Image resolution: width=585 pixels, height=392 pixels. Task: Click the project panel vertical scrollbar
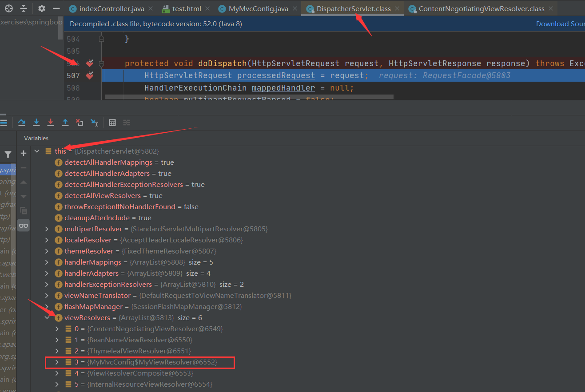tap(61, 28)
